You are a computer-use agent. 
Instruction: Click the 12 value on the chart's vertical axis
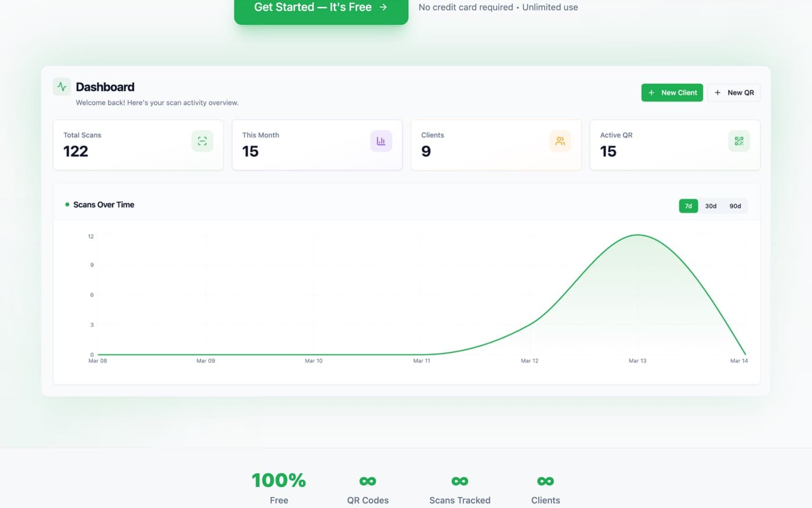[90, 236]
